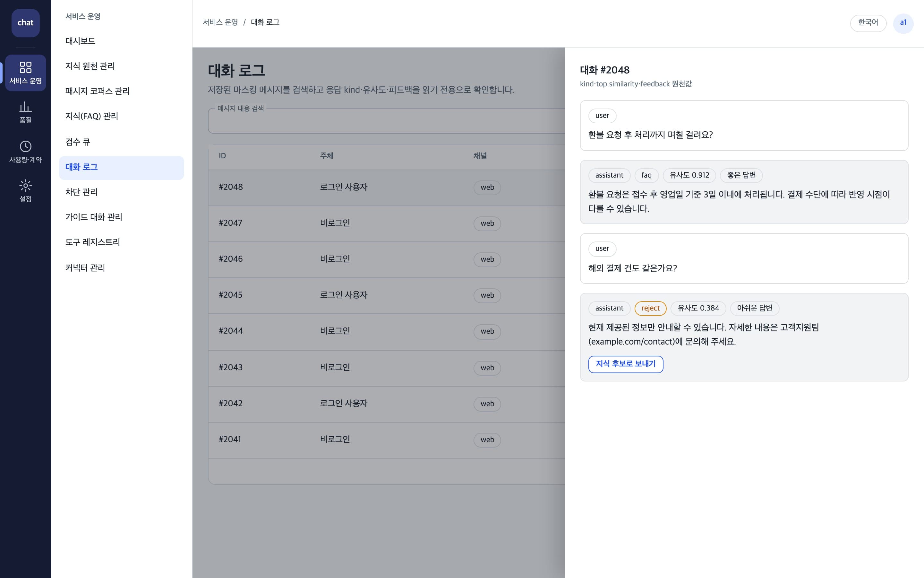924x578 pixels.
Task: Click the faq kind chip
Action: (x=646, y=175)
